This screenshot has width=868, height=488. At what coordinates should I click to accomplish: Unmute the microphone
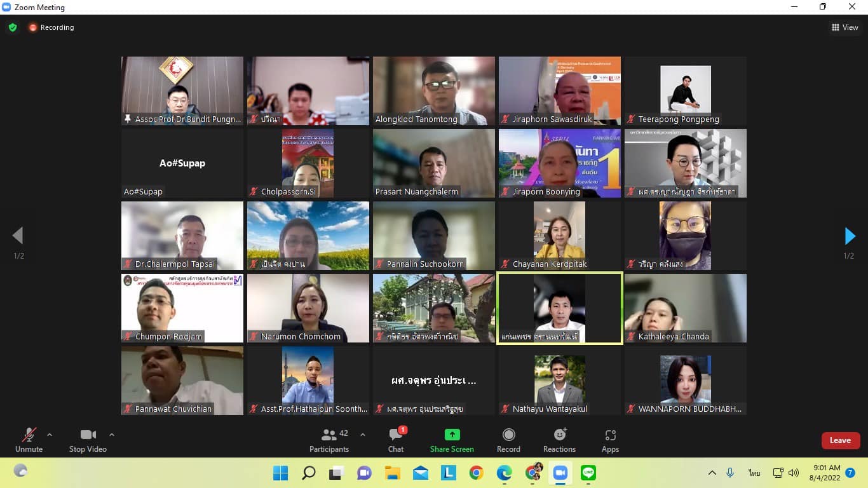coord(29,440)
